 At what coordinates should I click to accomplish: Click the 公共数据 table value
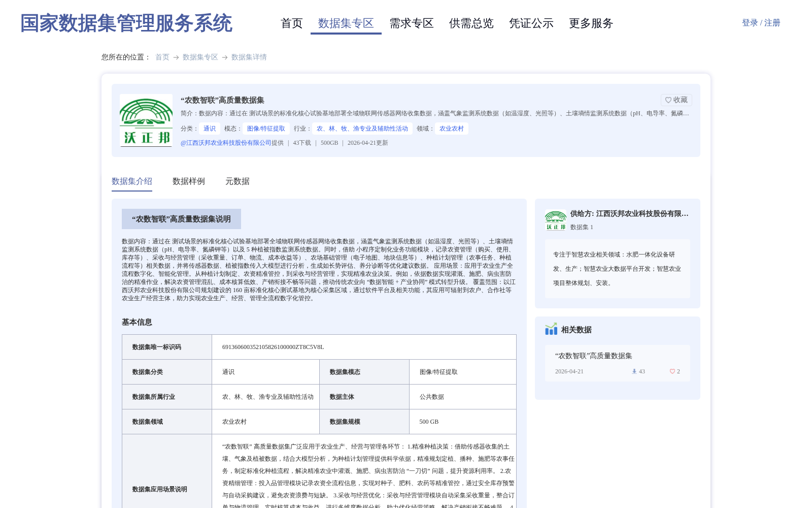(432, 397)
